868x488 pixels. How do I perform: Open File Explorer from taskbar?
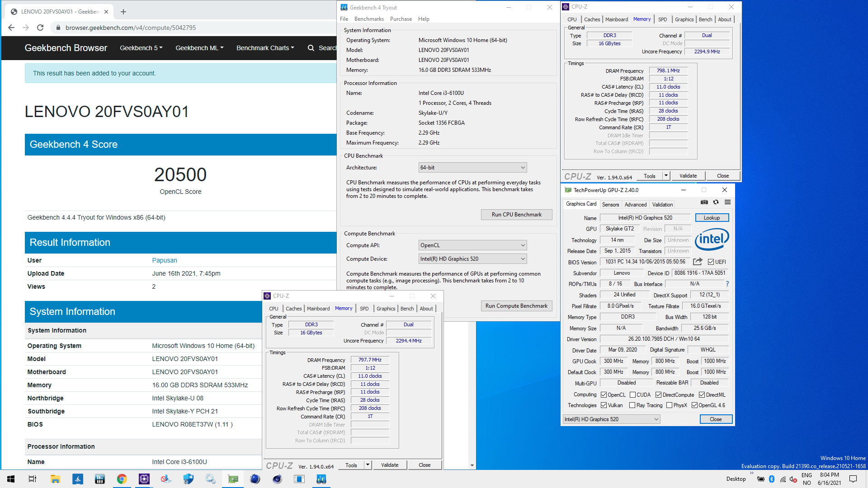55,479
